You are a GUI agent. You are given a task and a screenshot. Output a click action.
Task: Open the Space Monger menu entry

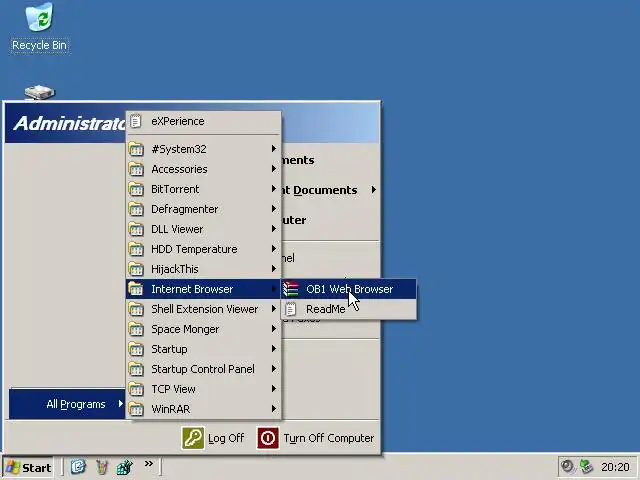pyautogui.click(x=203, y=329)
